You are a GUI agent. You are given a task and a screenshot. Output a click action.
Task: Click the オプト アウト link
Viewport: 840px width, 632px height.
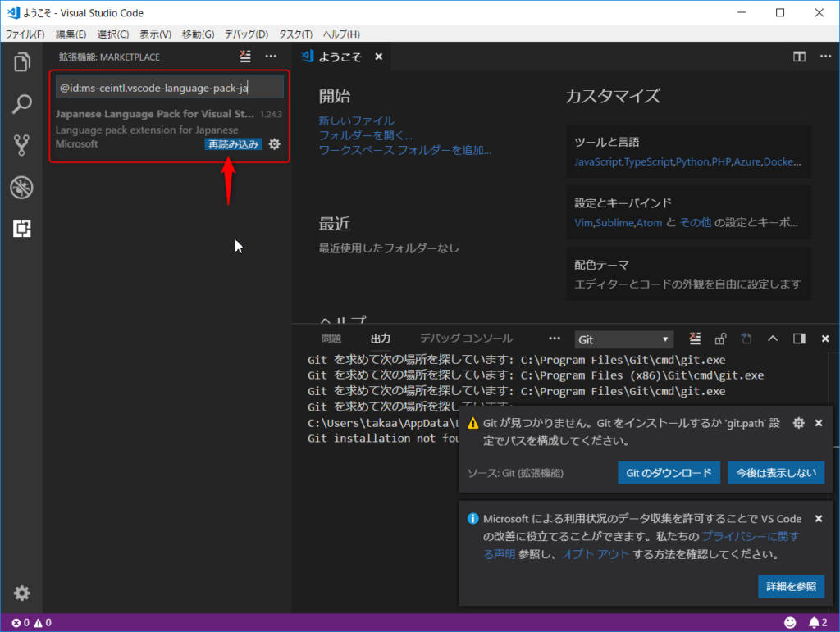point(596,554)
